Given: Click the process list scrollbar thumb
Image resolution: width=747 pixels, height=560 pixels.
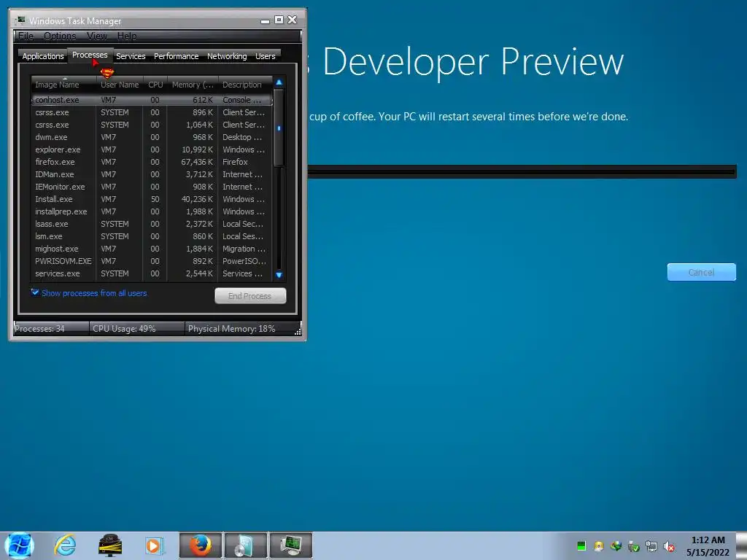Looking at the screenshot, I should point(279,128).
